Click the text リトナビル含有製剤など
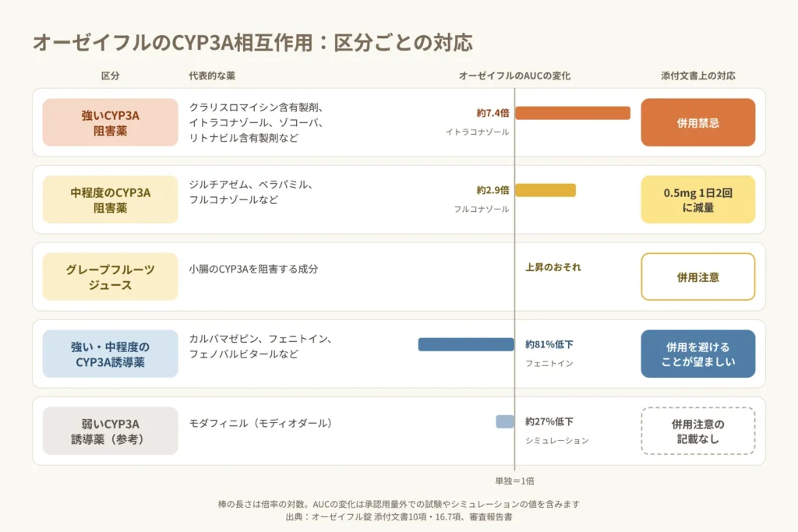 point(244,138)
